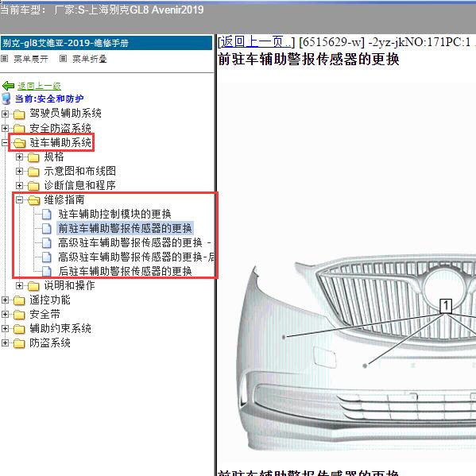This screenshot has width=476, height=476.
Task: Expand the 示意图和布线图 subfolder
Action: (x=19, y=171)
